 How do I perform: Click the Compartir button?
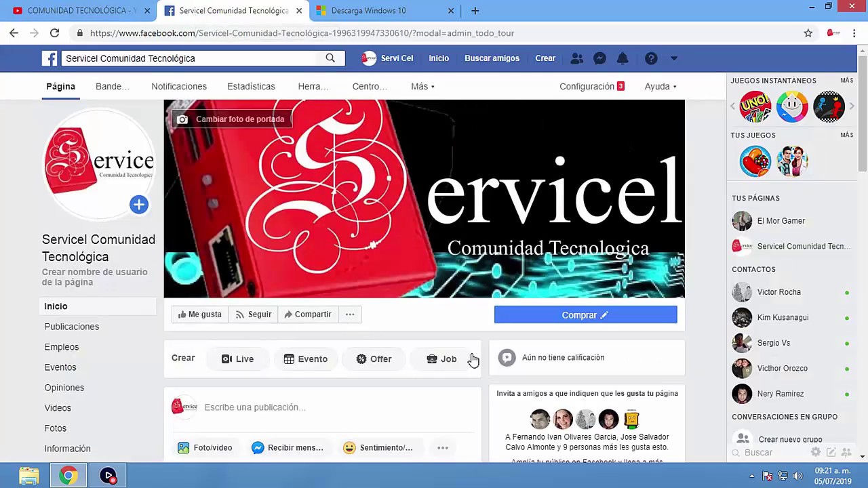pos(307,314)
